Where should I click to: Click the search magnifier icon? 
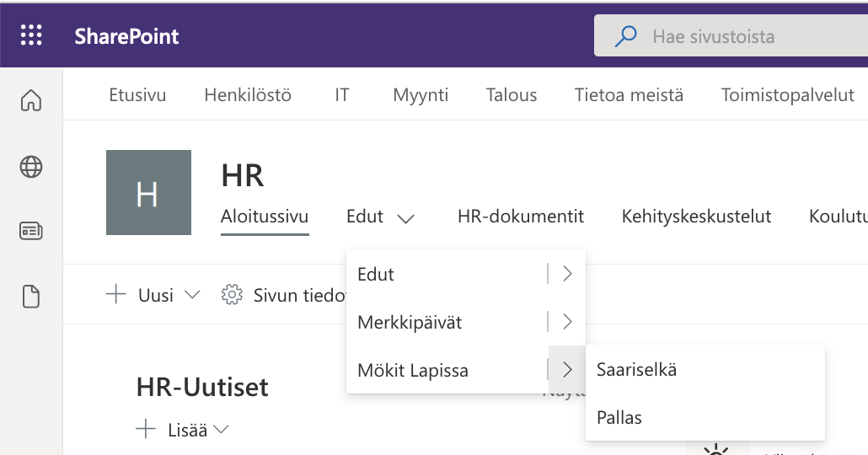click(x=625, y=36)
